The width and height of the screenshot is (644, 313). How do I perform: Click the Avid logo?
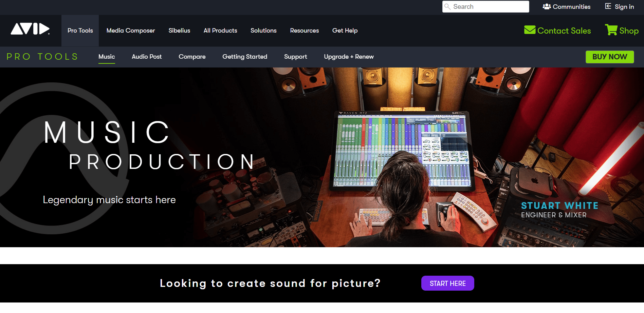pyautogui.click(x=31, y=30)
